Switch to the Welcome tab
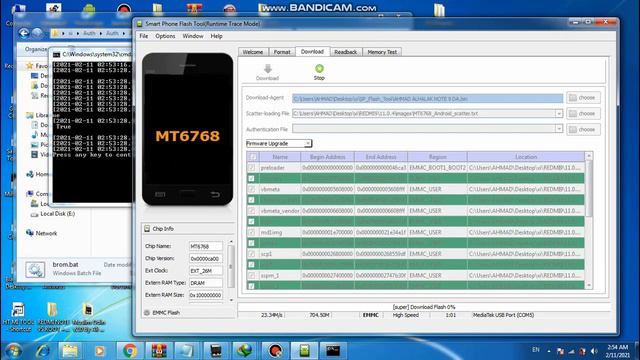640x360 pixels. click(x=253, y=52)
